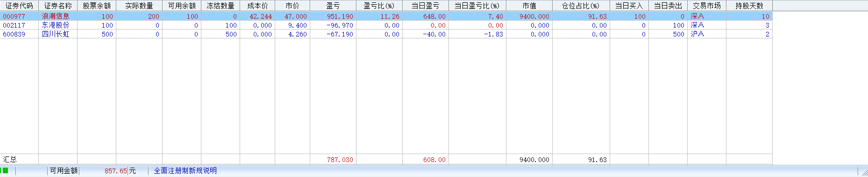Screen dimensions: 868x177
Task: Click the 市值 column header
Action: click(529, 6)
